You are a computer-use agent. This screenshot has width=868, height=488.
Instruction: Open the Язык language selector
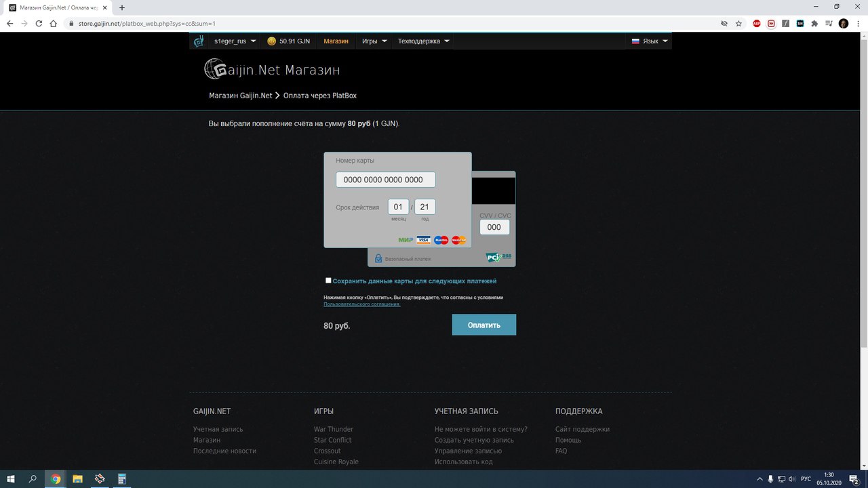pos(650,41)
